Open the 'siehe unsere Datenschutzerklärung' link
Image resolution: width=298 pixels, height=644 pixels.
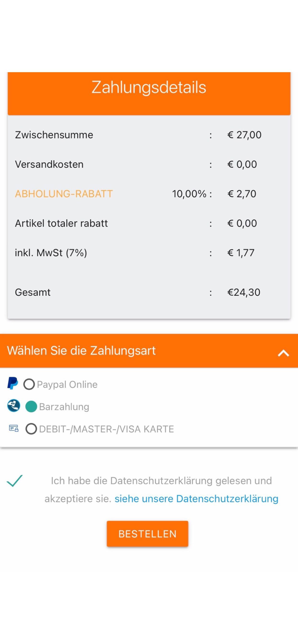click(x=196, y=499)
